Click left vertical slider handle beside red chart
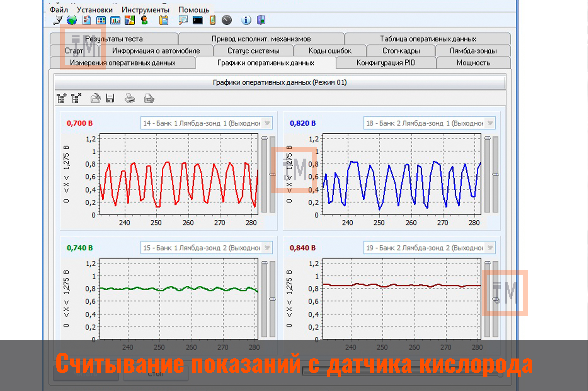588x391 pixels. tap(264, 138)
